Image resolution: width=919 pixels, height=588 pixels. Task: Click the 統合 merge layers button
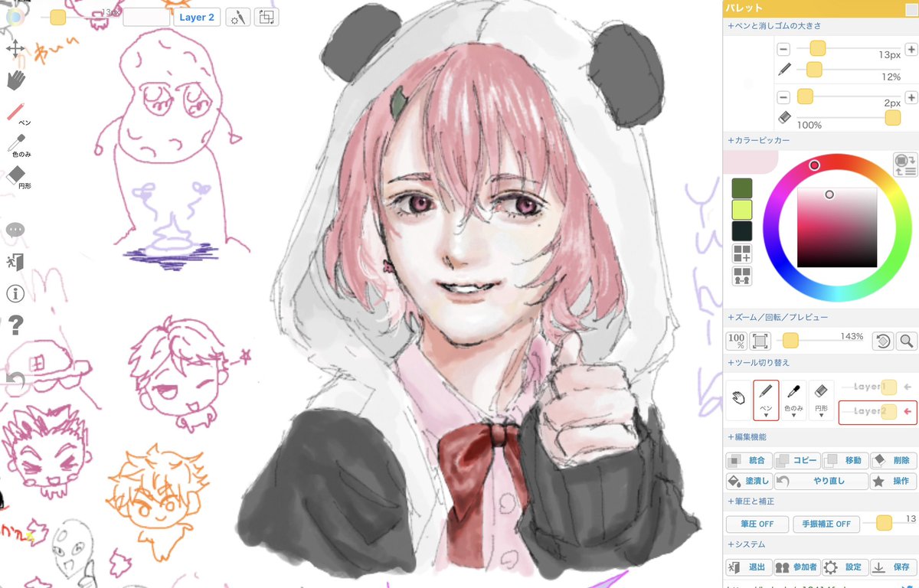(x=748, y=461)
